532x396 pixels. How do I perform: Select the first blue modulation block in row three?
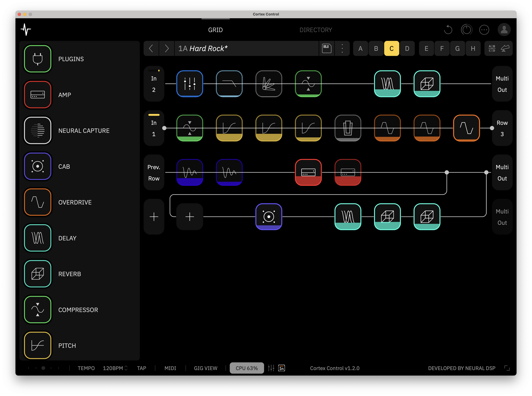click(190, 172)
